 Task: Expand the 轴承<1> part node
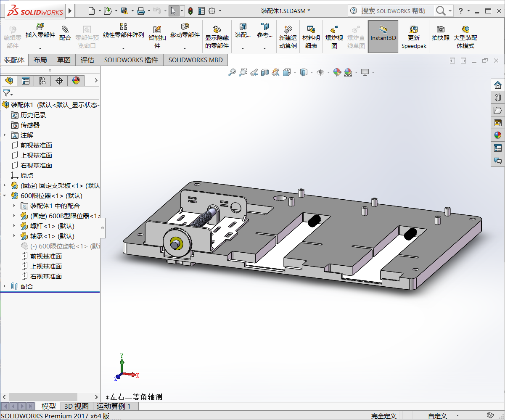click(x=14, y=236)
